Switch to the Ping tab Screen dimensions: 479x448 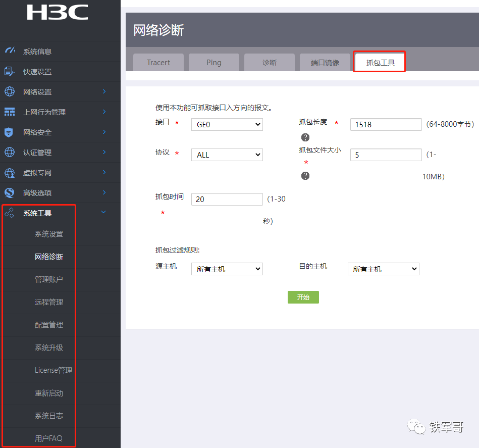pyautogui.click(x=214, y=63)
